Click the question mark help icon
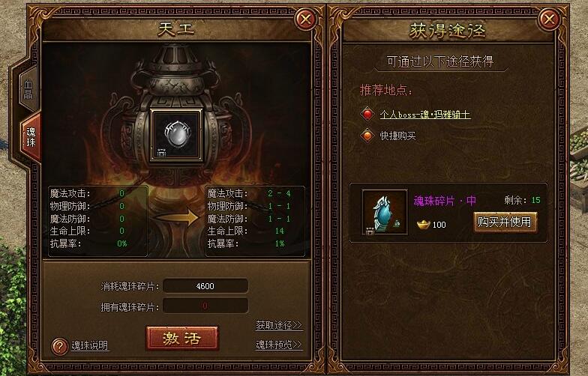Viewport: 588px width, 376px height. click(59, 346)
